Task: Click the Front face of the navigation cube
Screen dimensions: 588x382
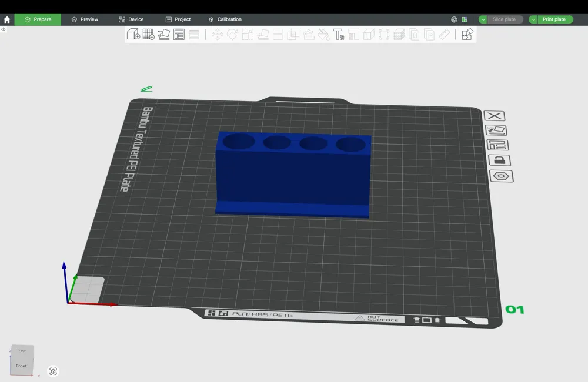Action: pyautogui.click(x=21, y=366)
